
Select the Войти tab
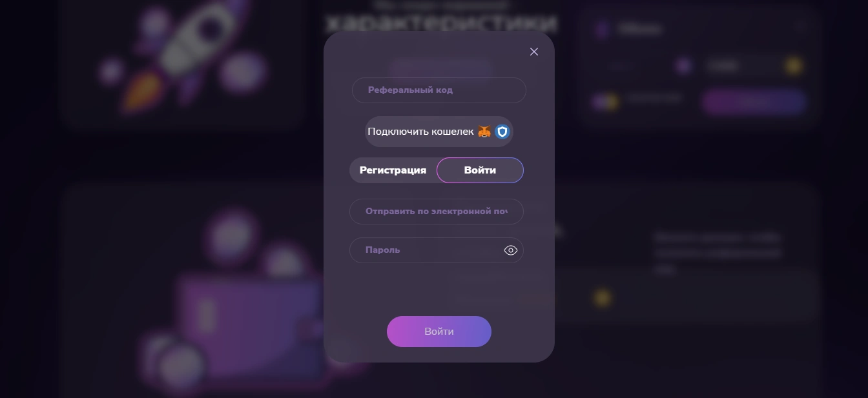point(480,170)
